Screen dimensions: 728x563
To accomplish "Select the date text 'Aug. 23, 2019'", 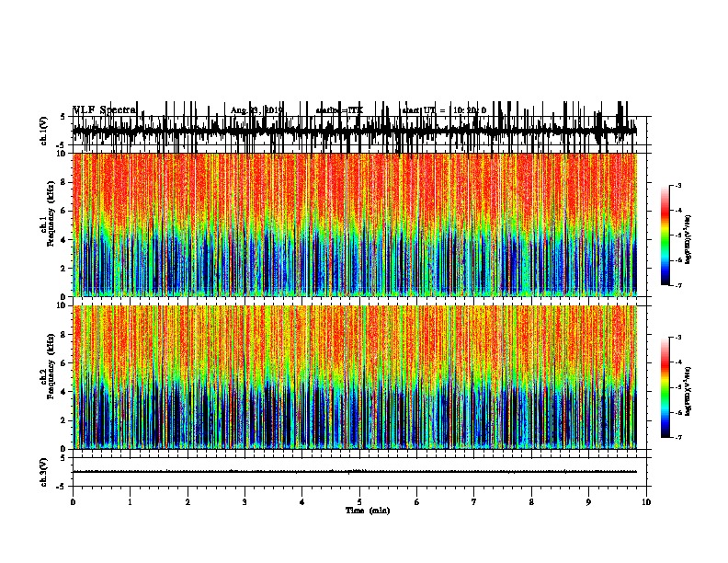I will click(256, 110).
